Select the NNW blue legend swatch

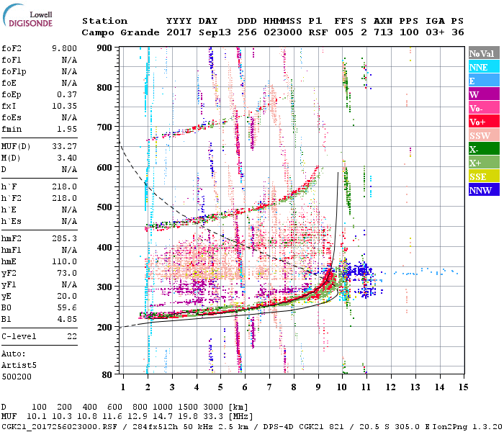click(x=484, y=189)
